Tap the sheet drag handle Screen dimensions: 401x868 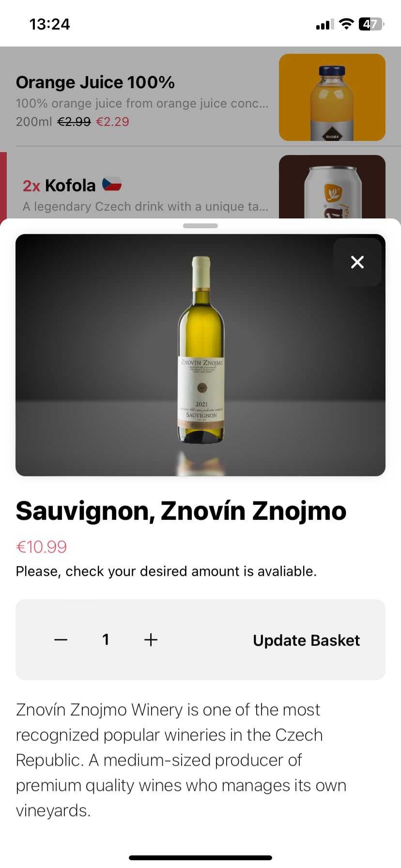[200, 226]
